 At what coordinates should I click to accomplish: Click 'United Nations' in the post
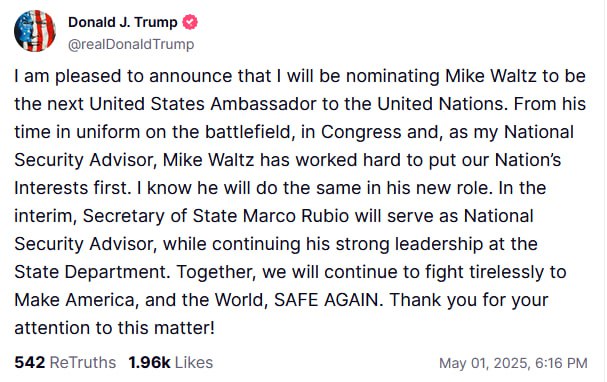click(441, 104)
